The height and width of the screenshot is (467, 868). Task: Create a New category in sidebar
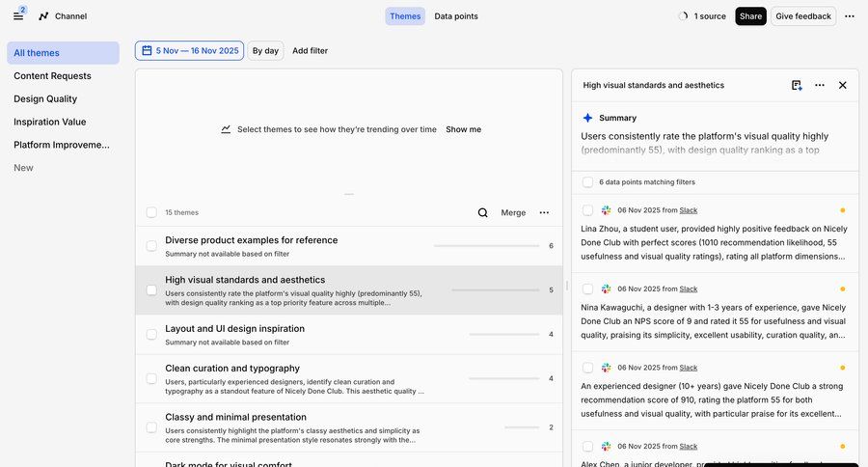[x=23, y=168]
